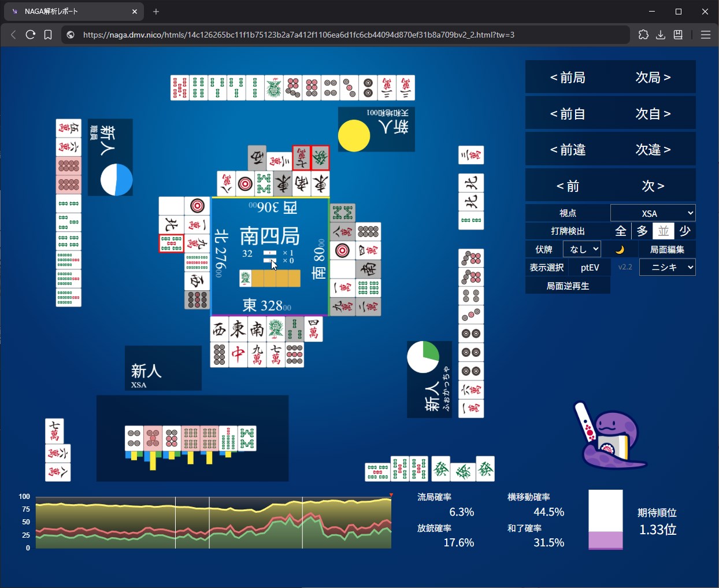
Task: Click the win-rate timeline graph
Action: click(213, 523)
